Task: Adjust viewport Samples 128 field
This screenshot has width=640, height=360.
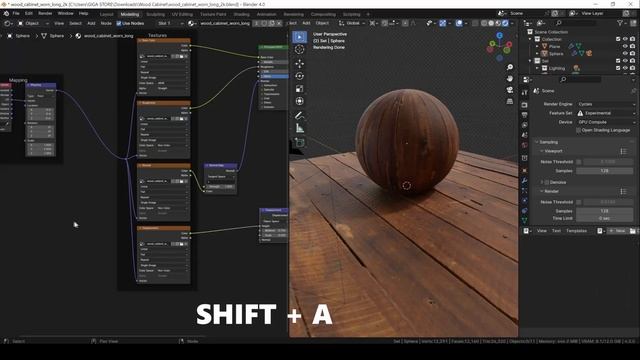Action: pos(604,171)
